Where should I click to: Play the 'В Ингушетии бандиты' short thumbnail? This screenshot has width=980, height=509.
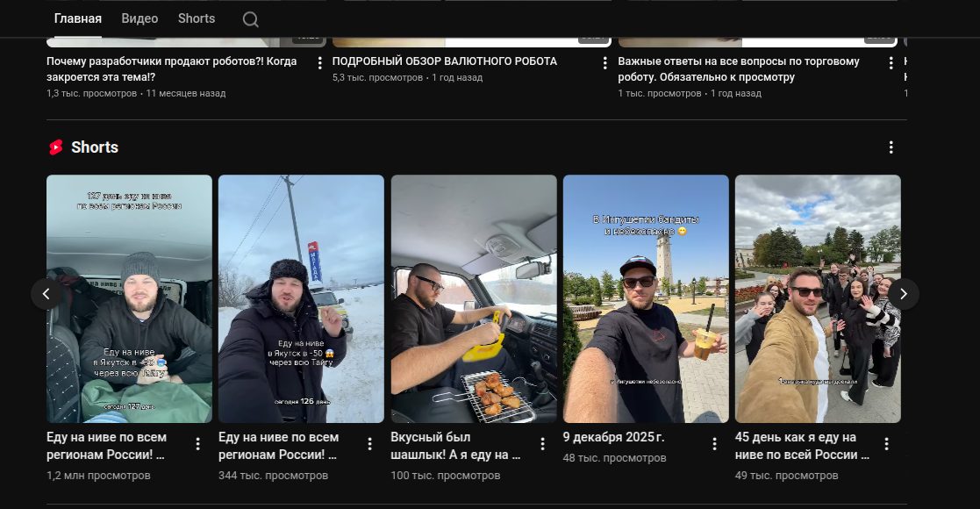[x=646, y=299]
